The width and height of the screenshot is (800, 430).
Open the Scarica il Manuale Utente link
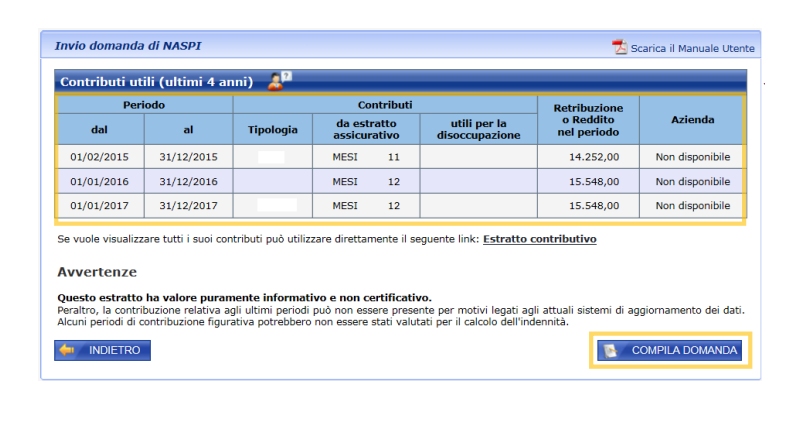coord(691,48)
